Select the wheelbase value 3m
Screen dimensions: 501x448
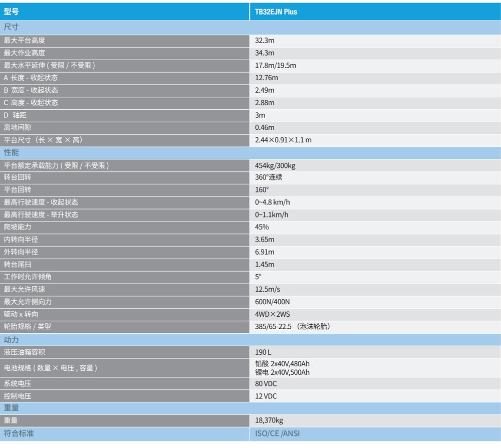(260, 115)
